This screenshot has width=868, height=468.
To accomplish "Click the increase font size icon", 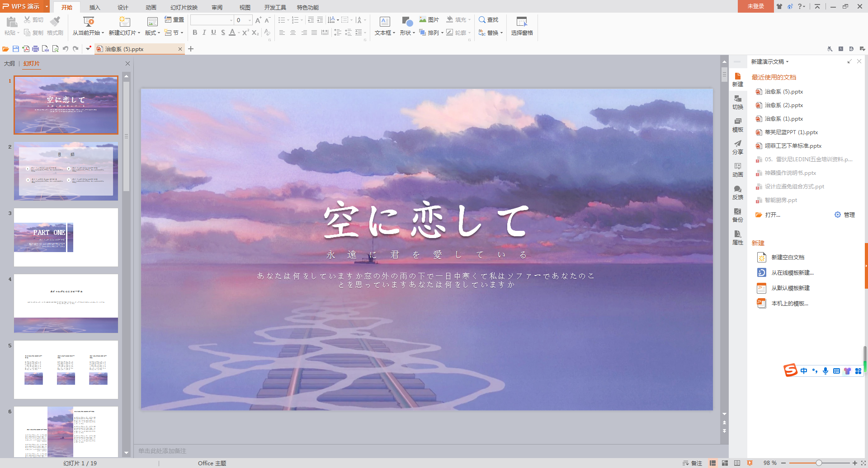I will point(258,20).
